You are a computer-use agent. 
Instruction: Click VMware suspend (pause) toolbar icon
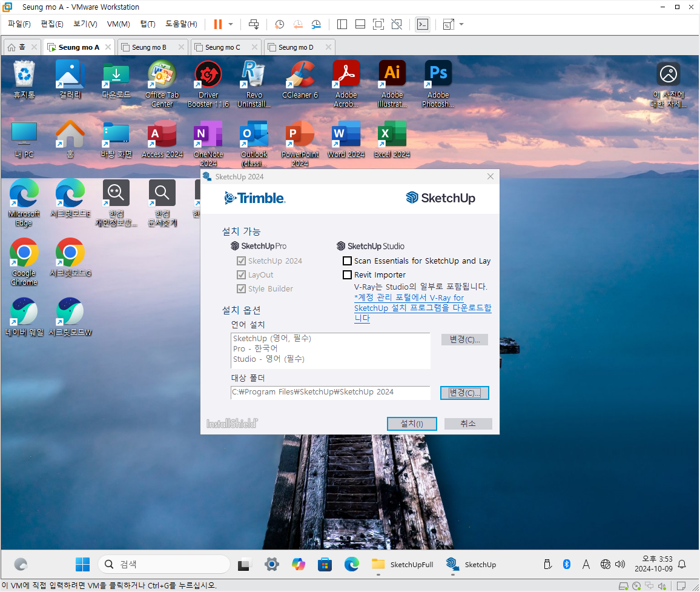[218, 24]
